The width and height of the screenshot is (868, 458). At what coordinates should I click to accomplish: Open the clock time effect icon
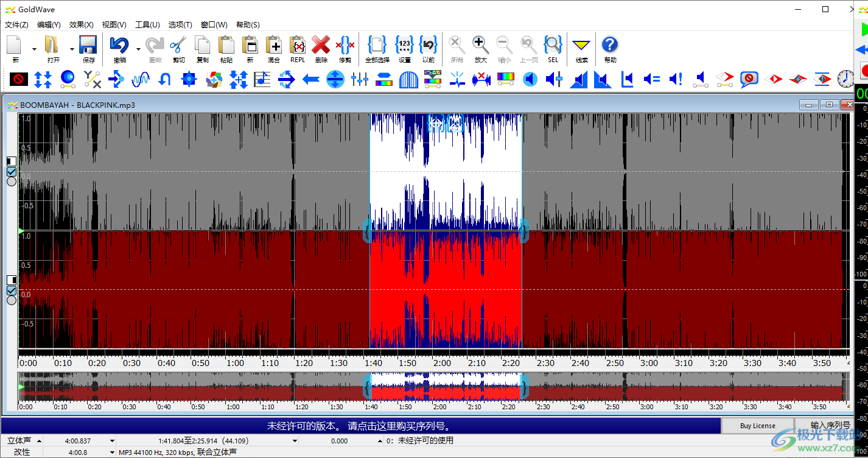click(x=845, y=79)
